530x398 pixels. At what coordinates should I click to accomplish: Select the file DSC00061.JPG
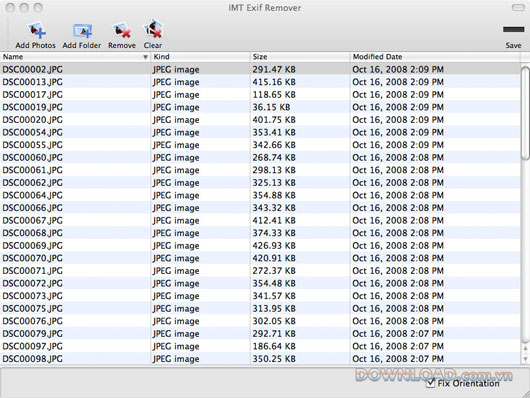tap(260, 170)
